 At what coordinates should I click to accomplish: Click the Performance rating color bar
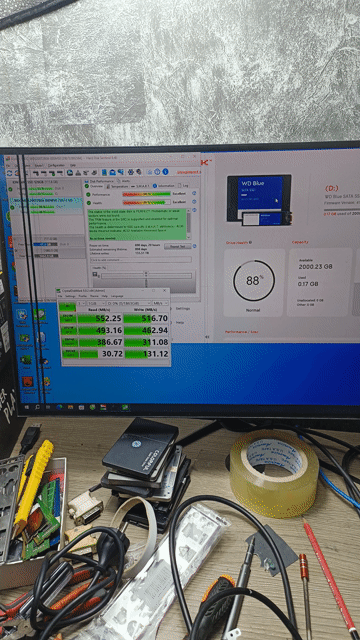click(146, 194)
